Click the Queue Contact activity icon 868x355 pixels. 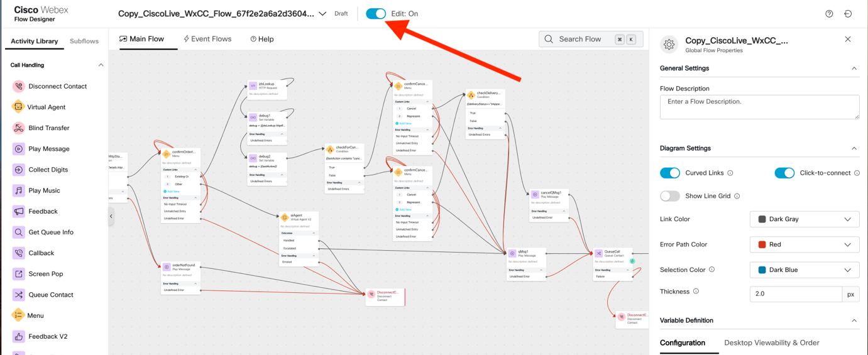[x=18, y=295]
